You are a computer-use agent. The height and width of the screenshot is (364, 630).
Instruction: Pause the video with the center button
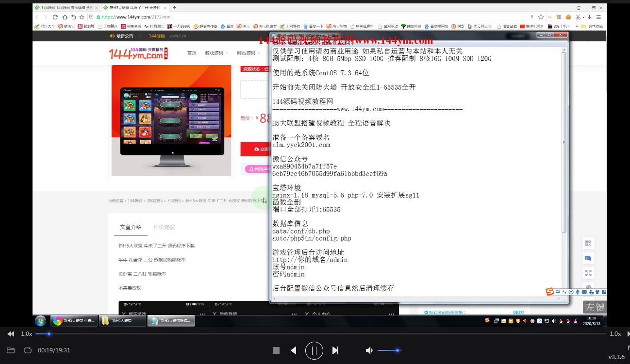tap(314, 350)
